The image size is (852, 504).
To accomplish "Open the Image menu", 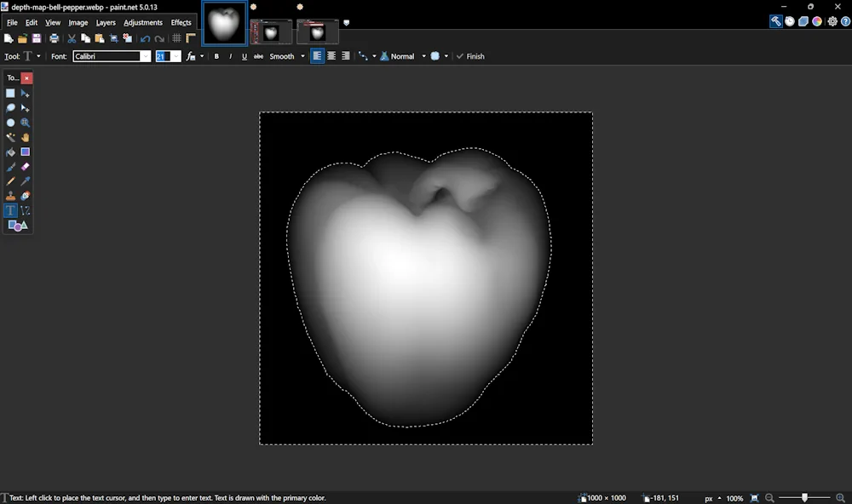I will 78,23.
